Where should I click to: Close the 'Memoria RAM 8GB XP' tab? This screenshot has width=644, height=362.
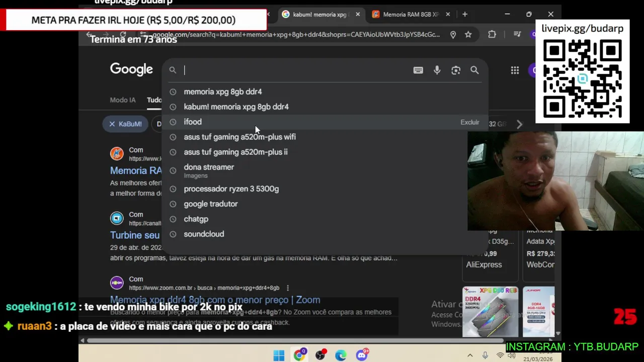[448, 14]
